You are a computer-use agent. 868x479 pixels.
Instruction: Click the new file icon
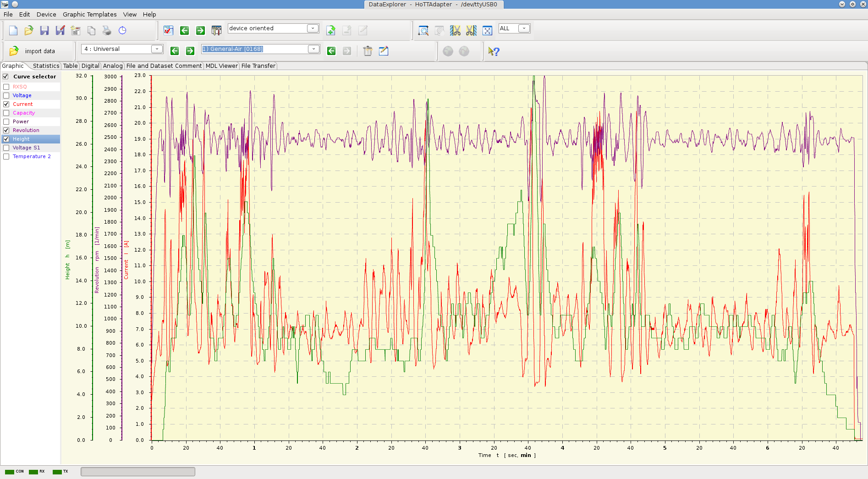pos(13,31)
